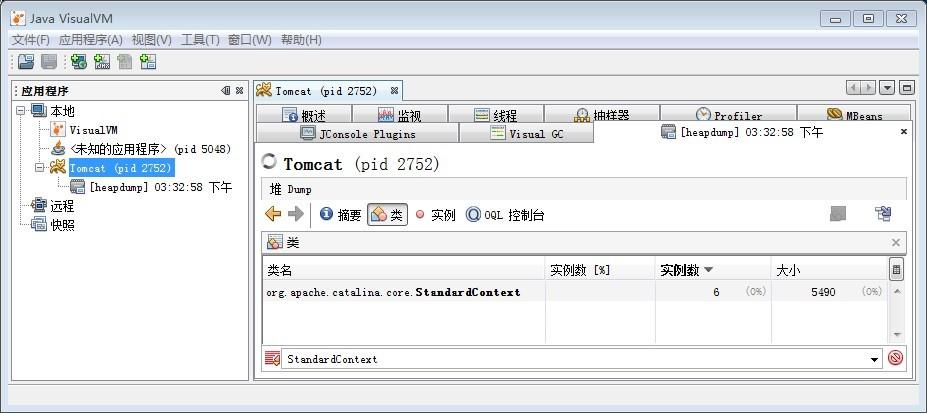Image resolution: width=927 pixels, height=413 pixels.
Task: Switch to the 摘要 summary view
Action: [341, 214]
